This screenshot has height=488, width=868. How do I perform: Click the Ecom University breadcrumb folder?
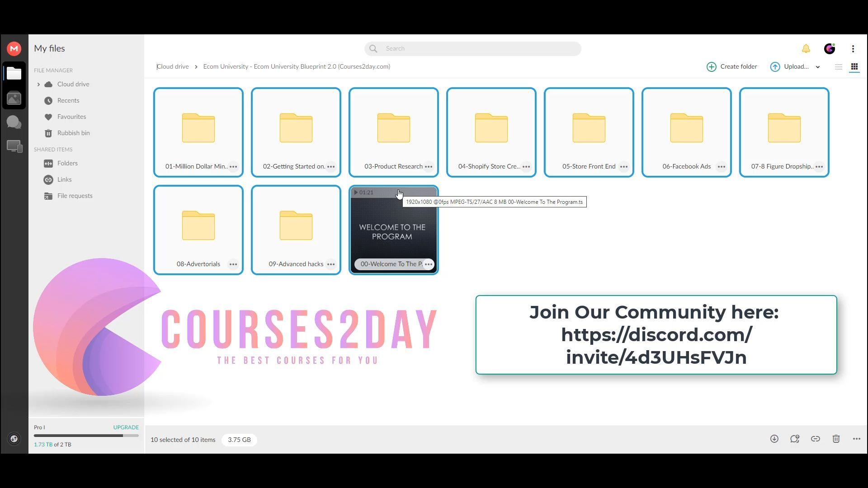[x=297, y=66]
